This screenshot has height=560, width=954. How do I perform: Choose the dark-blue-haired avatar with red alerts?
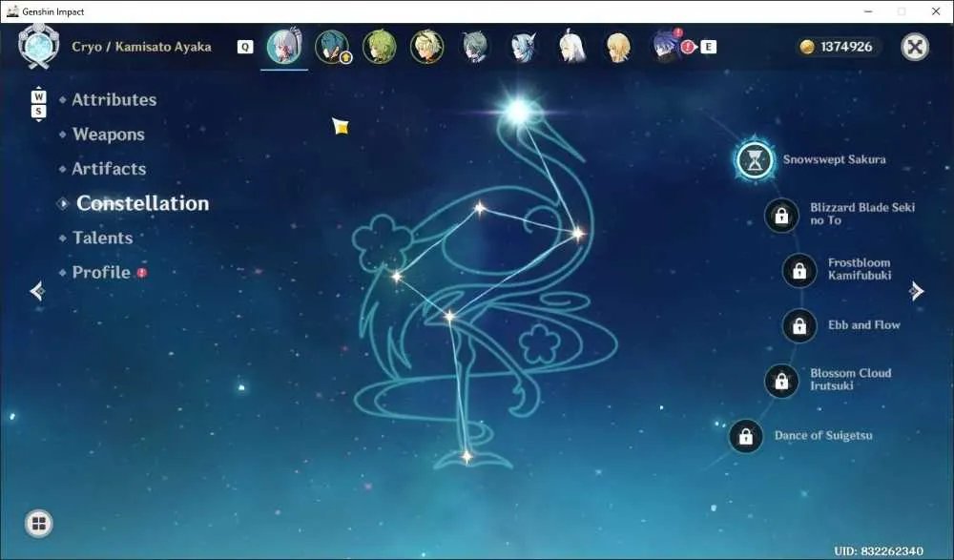click(x=667, y=47)
